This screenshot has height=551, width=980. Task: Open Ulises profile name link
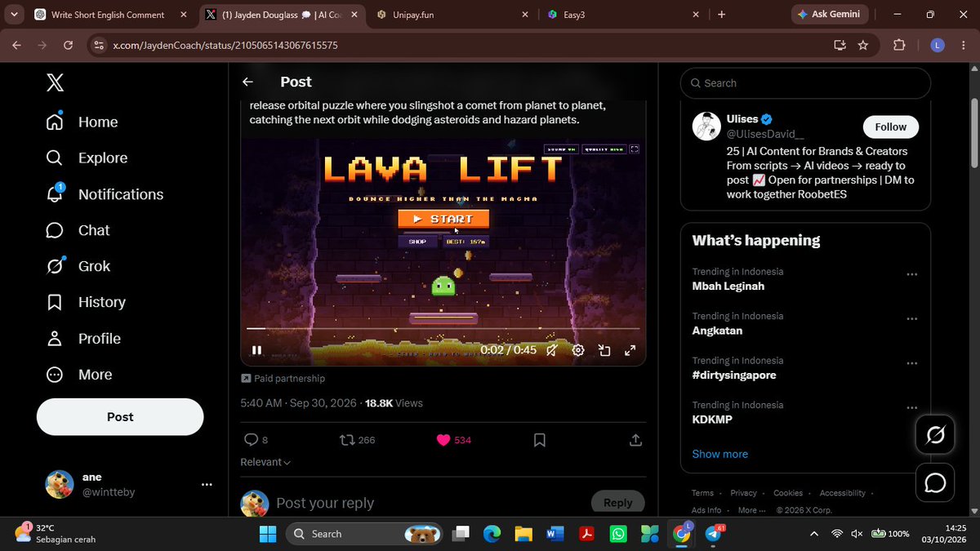coord(742,119)
